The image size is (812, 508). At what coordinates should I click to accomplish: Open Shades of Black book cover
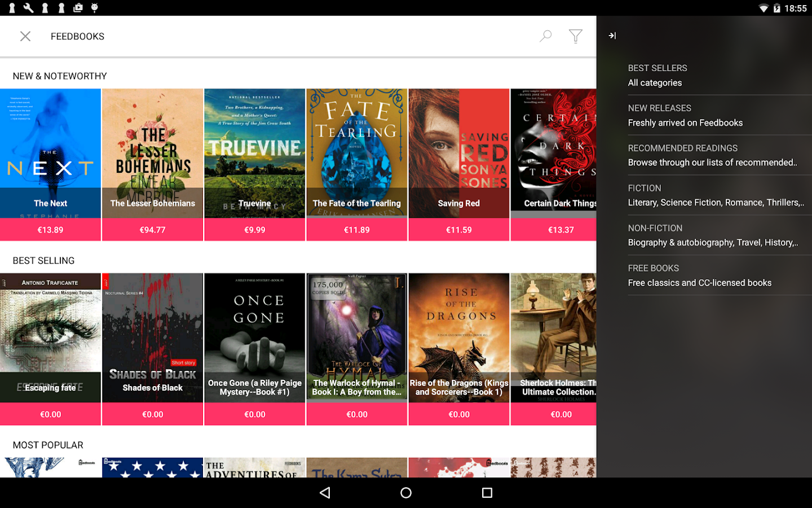(x=152, y=338)
